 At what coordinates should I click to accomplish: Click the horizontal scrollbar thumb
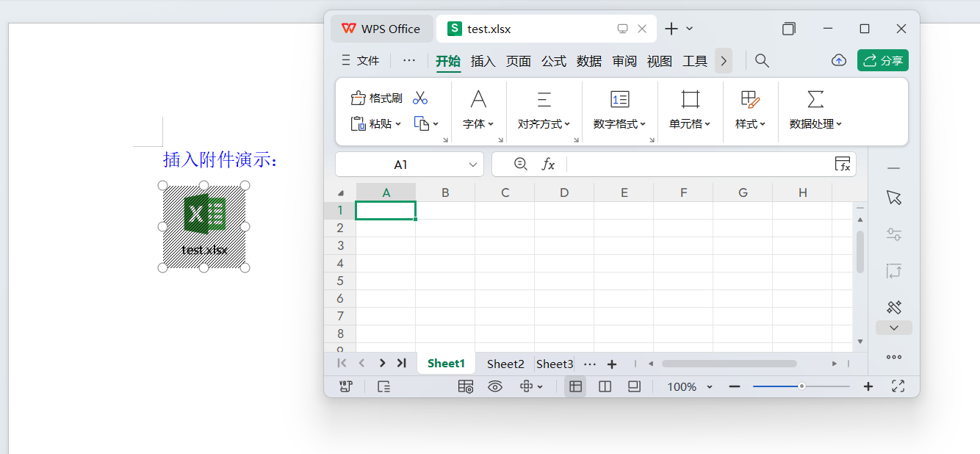click(729, 364)
